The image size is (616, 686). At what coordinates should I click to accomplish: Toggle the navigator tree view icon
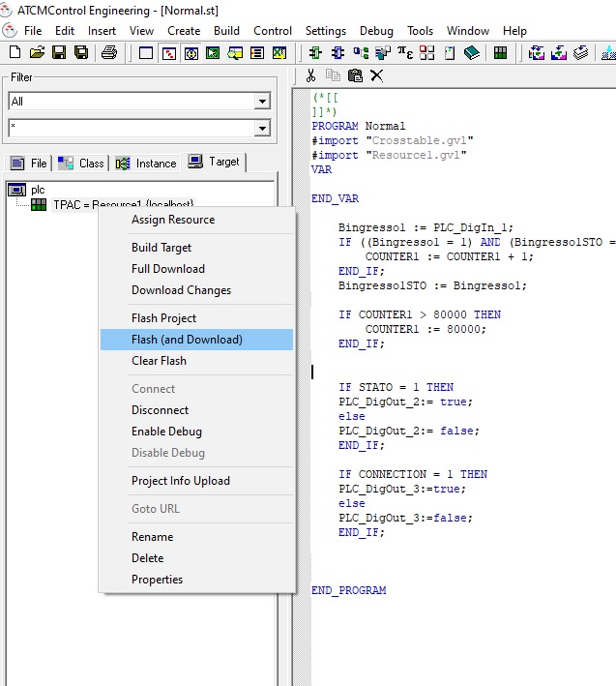pos(169,53)
